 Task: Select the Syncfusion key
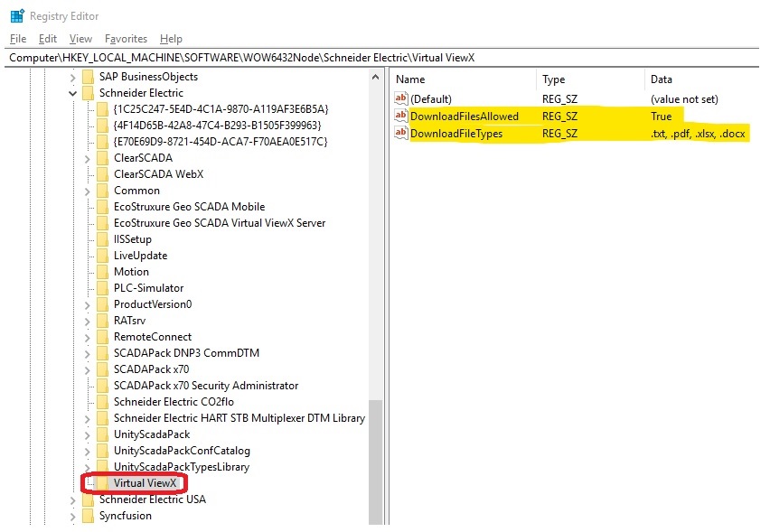[x=126, y=516]
